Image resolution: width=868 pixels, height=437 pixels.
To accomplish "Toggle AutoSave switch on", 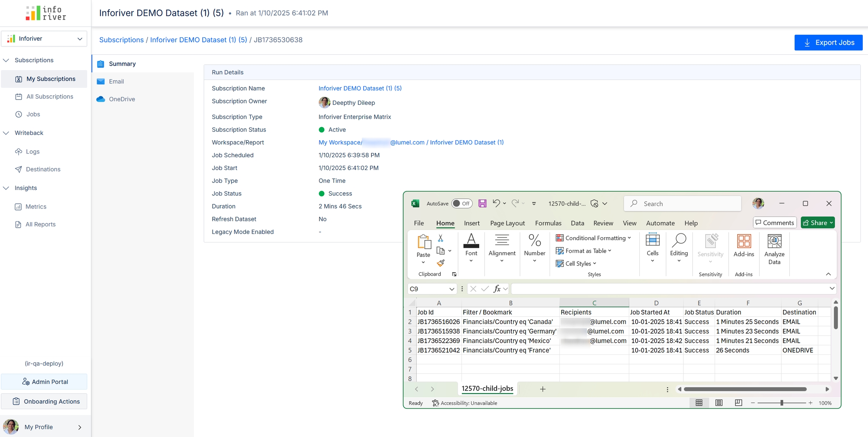I will 462,204.
